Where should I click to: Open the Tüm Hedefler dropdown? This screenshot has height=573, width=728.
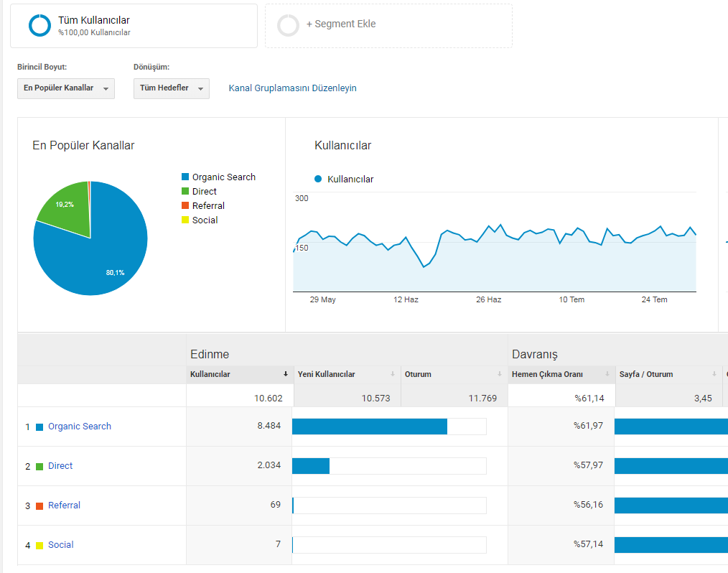coord(172,88)
